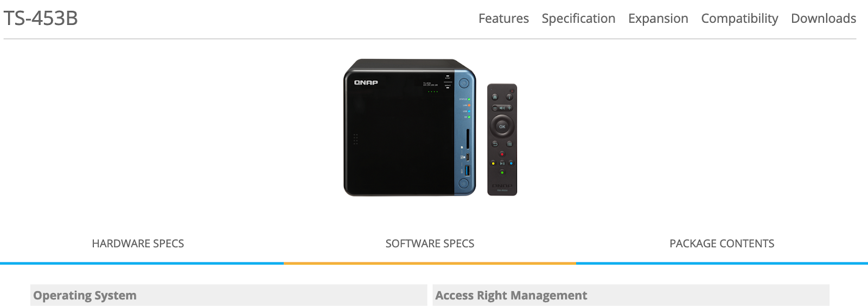The image size is (868, 308).
Task: Open the Expansion page link
Action: [x=658, y=18]
